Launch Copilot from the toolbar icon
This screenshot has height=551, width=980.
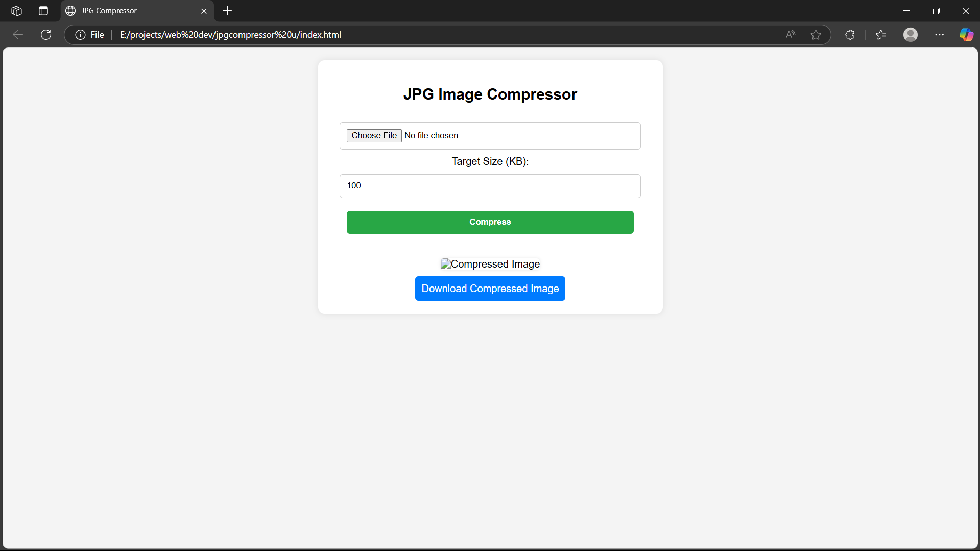[x=966, y=35]
